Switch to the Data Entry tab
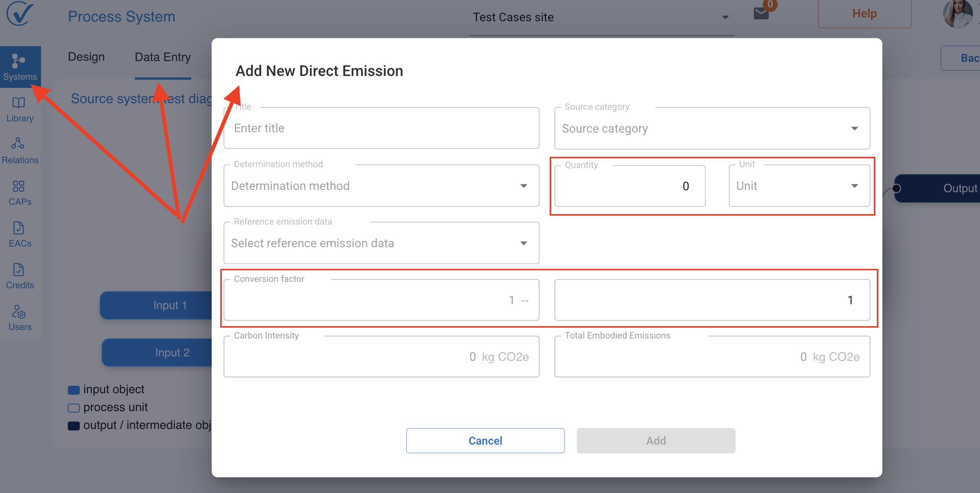Image resolution: width=980 pixels, height=493 pixels. pos(163,57)
